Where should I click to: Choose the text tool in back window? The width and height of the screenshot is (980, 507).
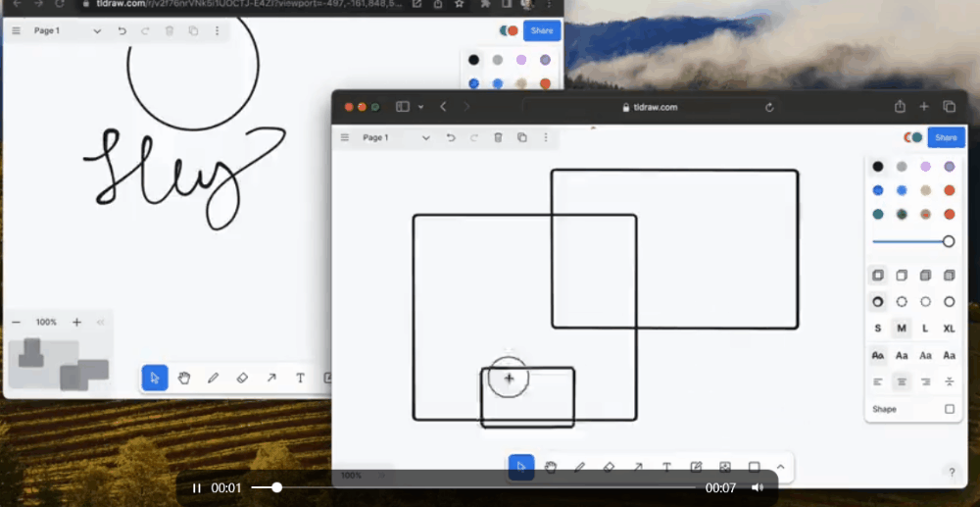(x=300, y=378)
